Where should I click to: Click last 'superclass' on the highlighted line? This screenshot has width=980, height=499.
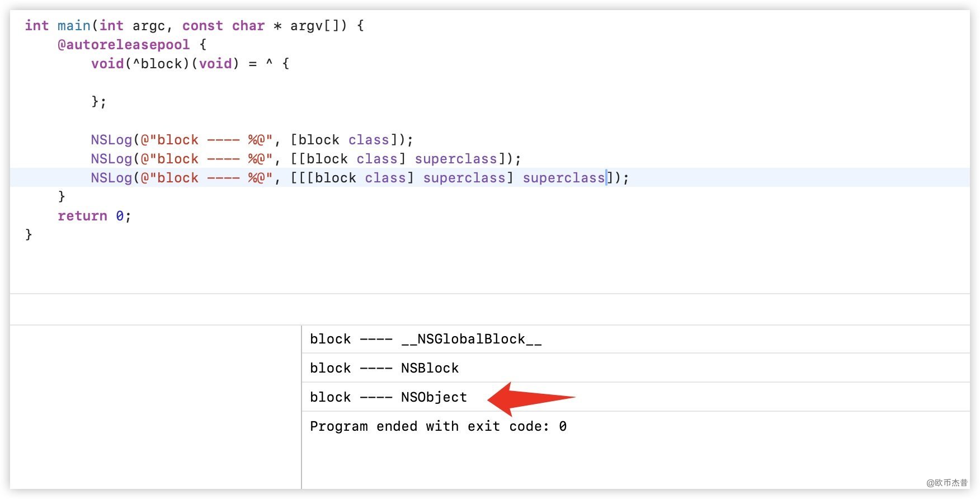pos(563,178)
